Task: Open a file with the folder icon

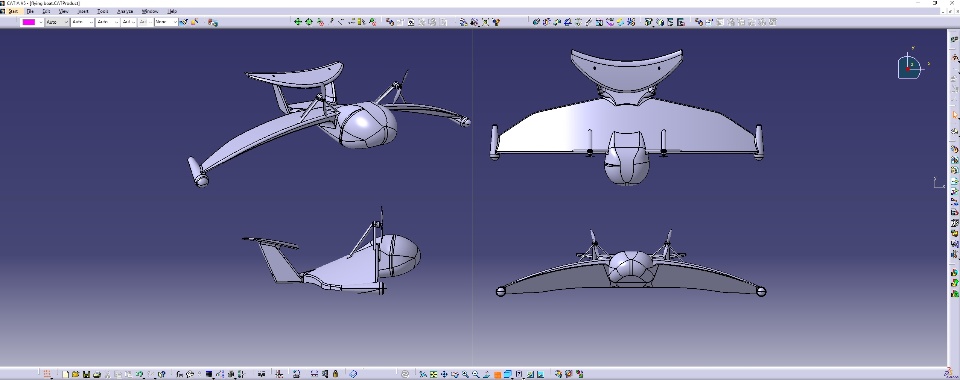Action: click(x=75, y=374)
